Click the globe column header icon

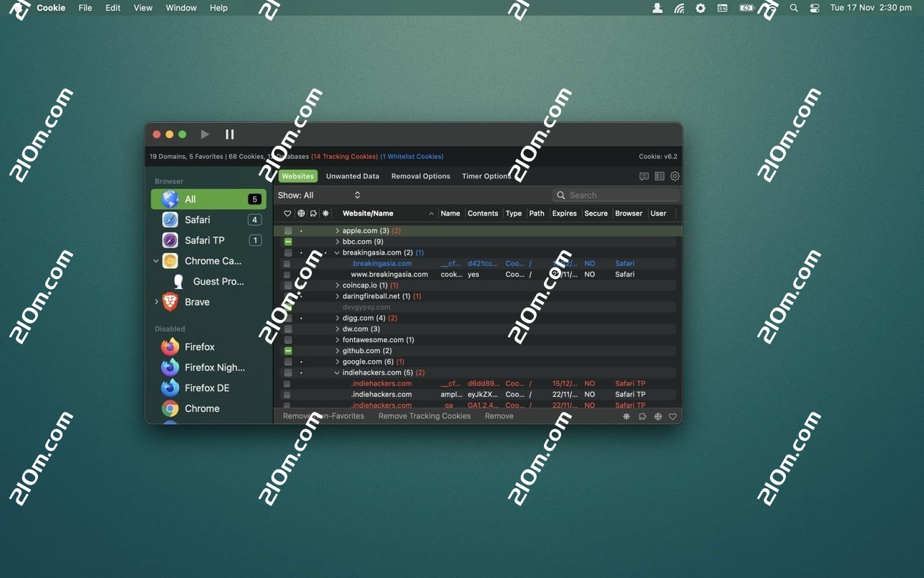(x=301, y=214)
